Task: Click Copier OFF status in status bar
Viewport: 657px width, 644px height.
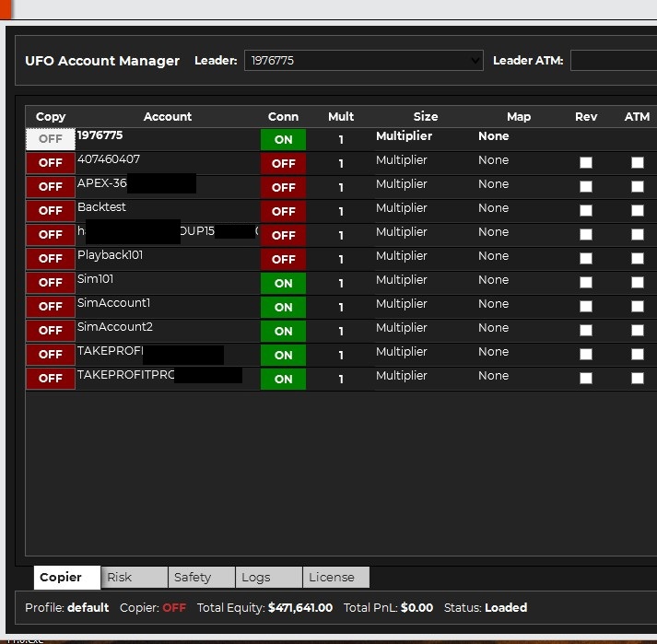Action: [174, 607]
